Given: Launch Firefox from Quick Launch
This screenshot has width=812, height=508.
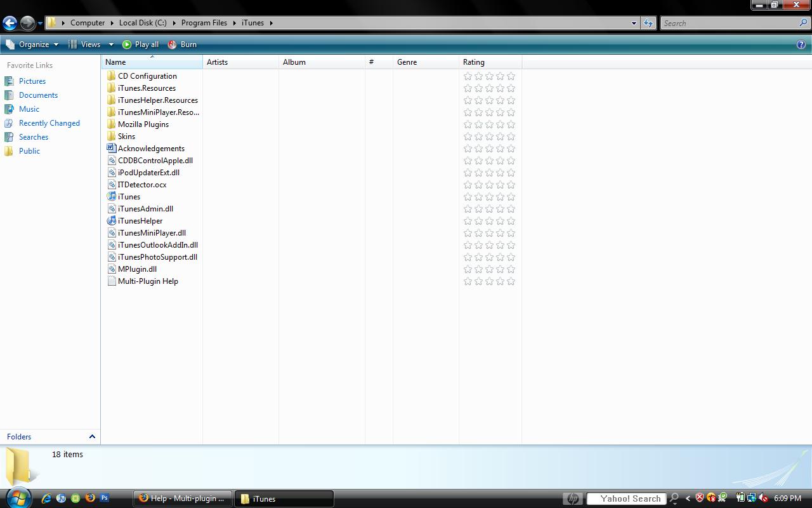Looking at the screenshot, I should 90,498.
